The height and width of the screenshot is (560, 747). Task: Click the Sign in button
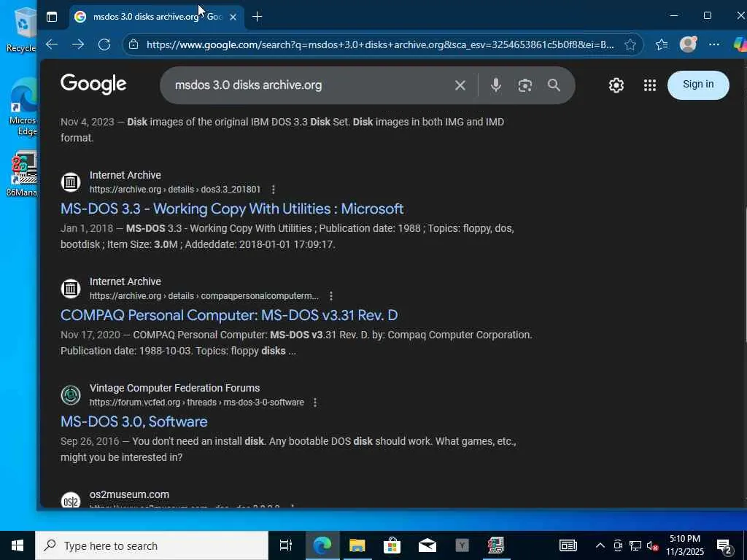698,85
